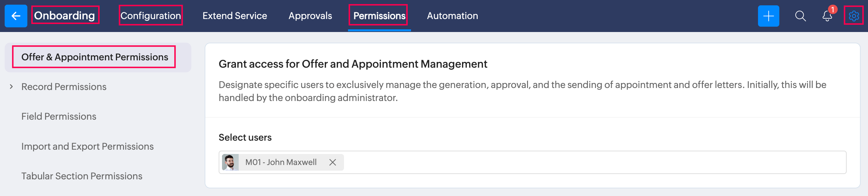The width and height of the screenshot is (868, 196).
Task: Click inside the Select users field
Action: 573,162
